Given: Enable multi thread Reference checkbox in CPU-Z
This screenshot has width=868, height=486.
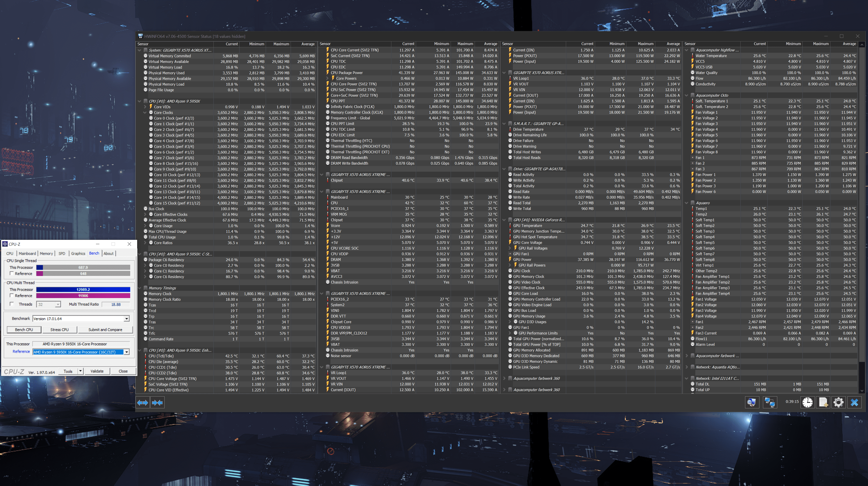Looking at the screenshot, I should 12,296.
